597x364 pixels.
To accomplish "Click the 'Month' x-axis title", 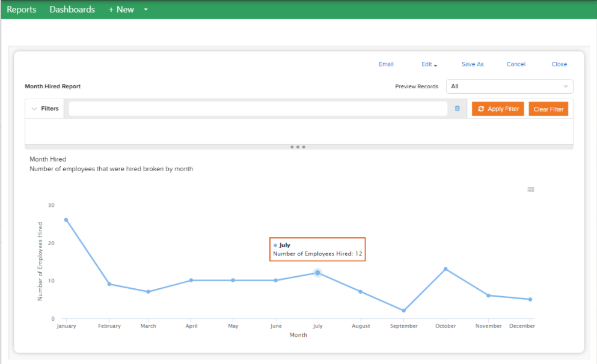I will coord(298,335).
